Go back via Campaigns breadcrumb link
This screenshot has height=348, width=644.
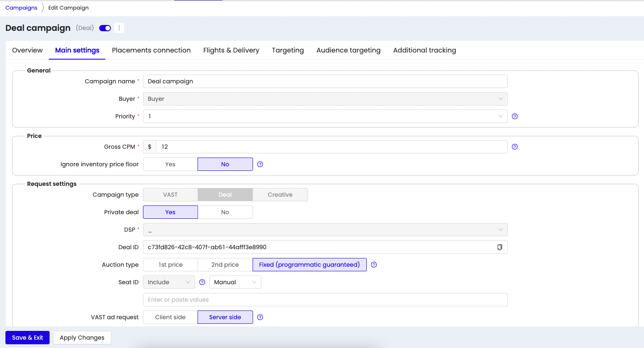(21, 8)
